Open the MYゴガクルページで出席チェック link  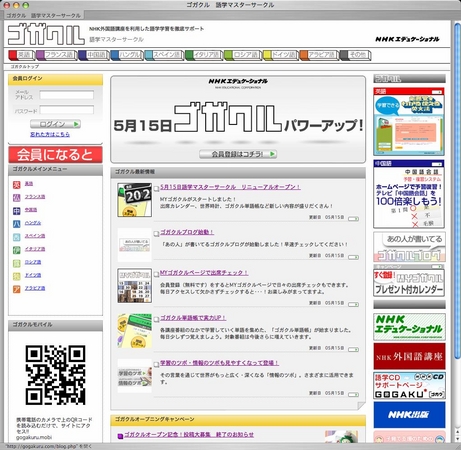point(204,273)
